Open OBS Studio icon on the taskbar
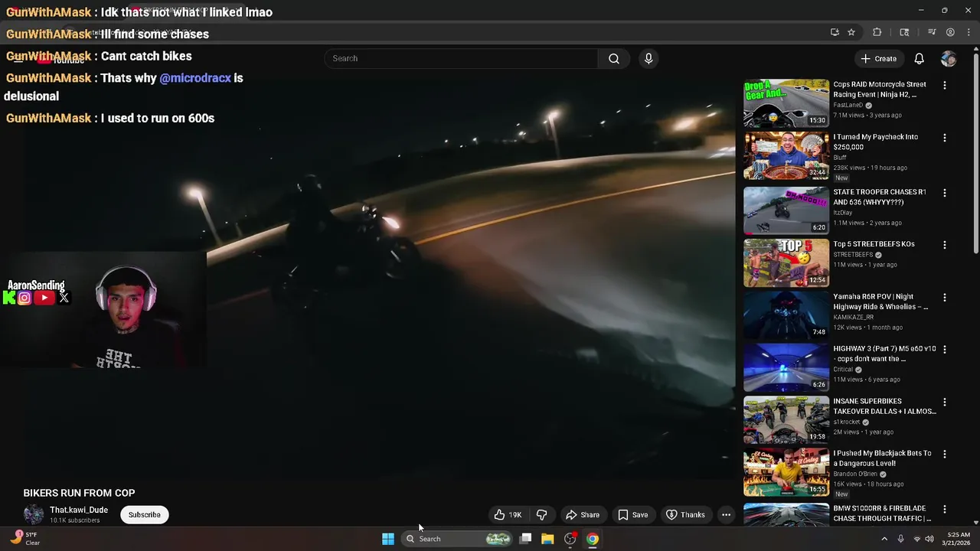This screenshot has height=551, width=980. pos(570,539)
